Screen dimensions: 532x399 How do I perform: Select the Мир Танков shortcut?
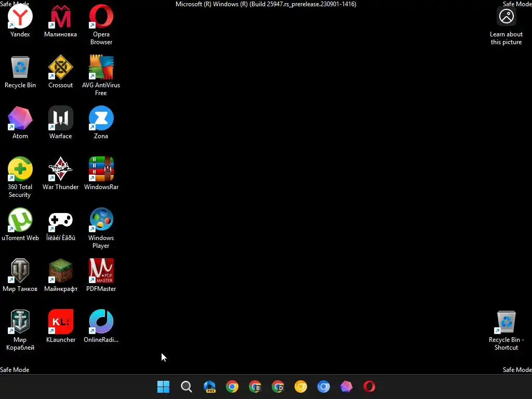coord(20,271)
